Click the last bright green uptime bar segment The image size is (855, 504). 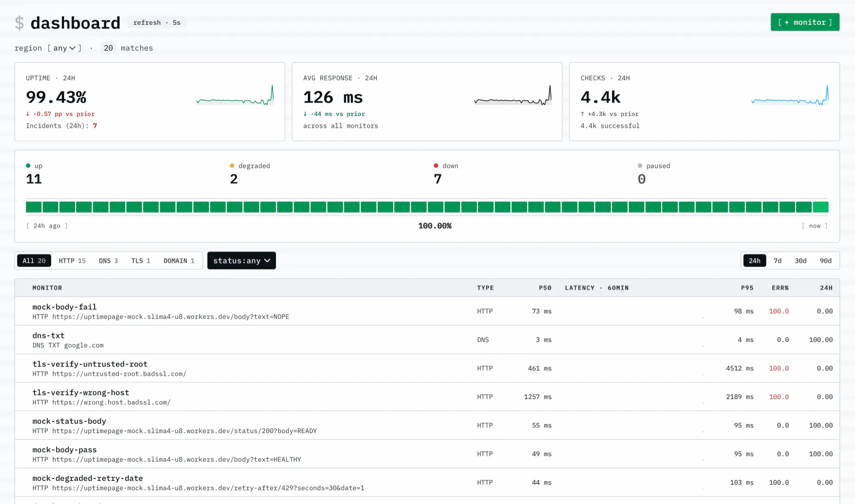point(820,207)
